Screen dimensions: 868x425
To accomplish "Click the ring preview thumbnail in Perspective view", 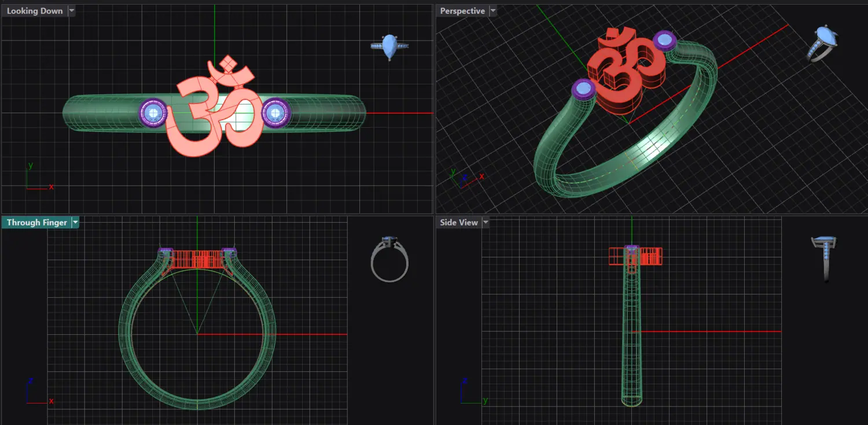I will point(822,43).
